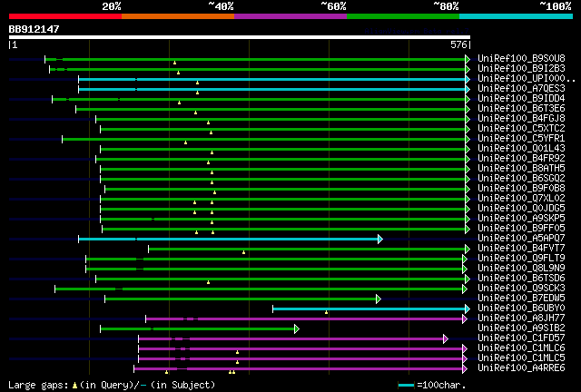Click the cyan alignment bar of UniRef100_A5APQ7
The width and height of the screenshot is (581, 392).
[x=228, y=239]
